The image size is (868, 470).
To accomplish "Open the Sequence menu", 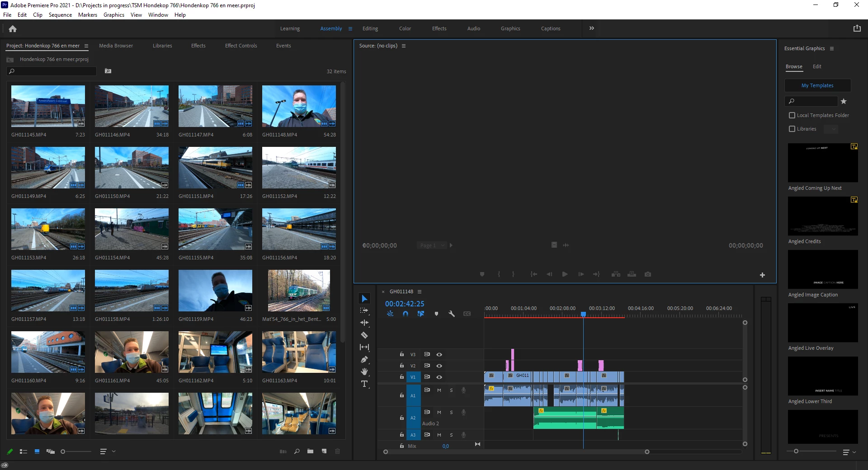I will click(60, 15).
